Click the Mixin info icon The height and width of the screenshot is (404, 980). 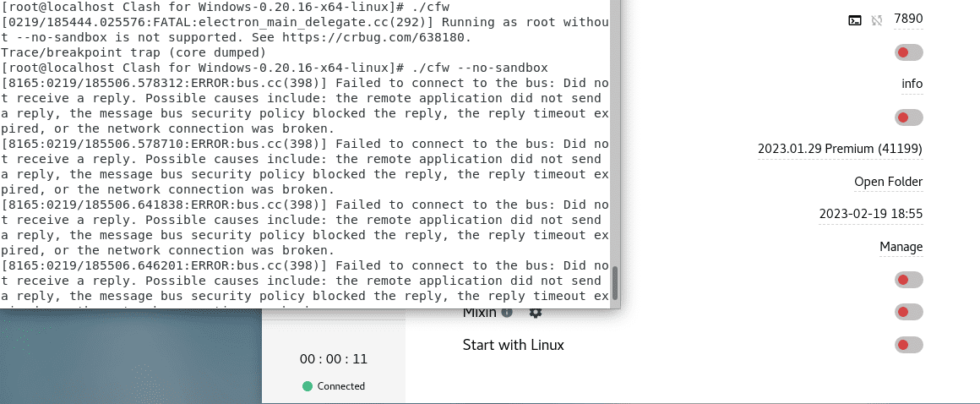click(x=507, y=313)
